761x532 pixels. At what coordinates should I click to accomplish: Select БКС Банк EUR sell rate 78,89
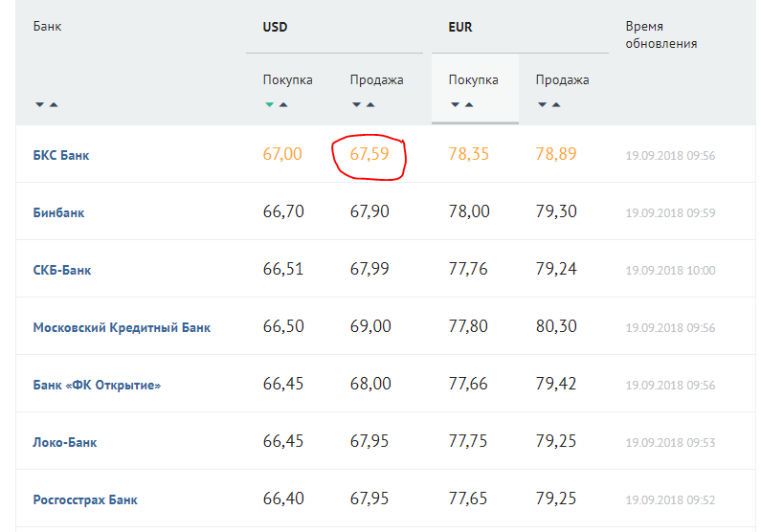556,154
